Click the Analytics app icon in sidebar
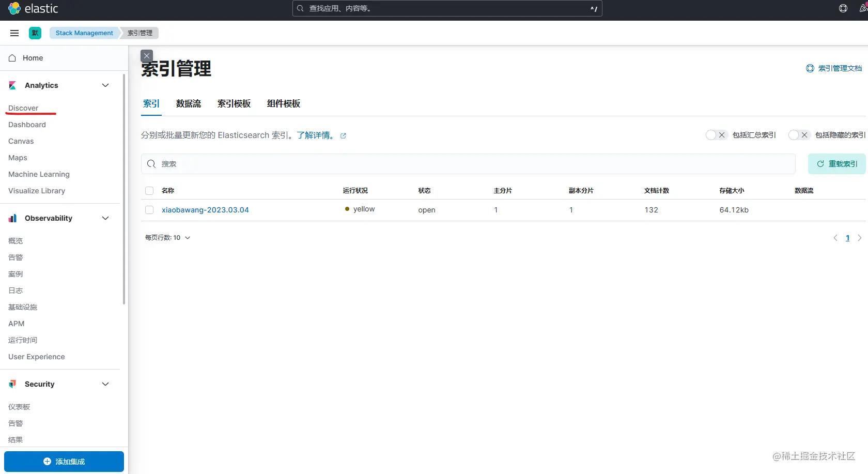The height and width of the screenshot is (474, 868). pyautogui.click(x=12, y=85)
